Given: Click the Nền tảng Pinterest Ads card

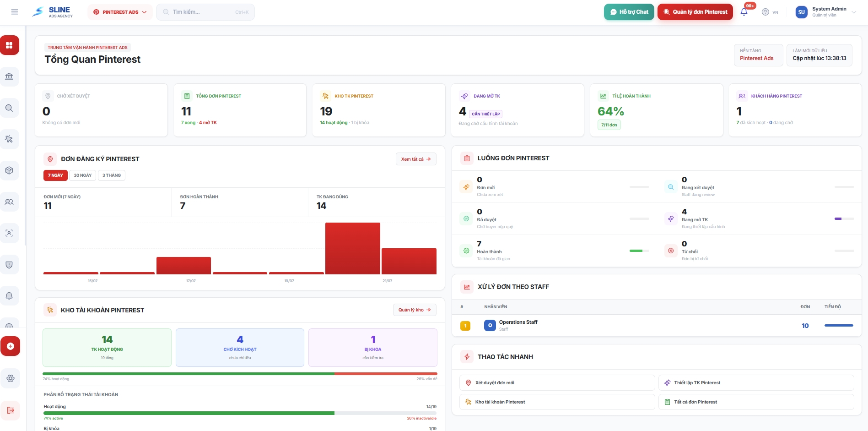Looking at the screenshot, I should tap(758, 55).
